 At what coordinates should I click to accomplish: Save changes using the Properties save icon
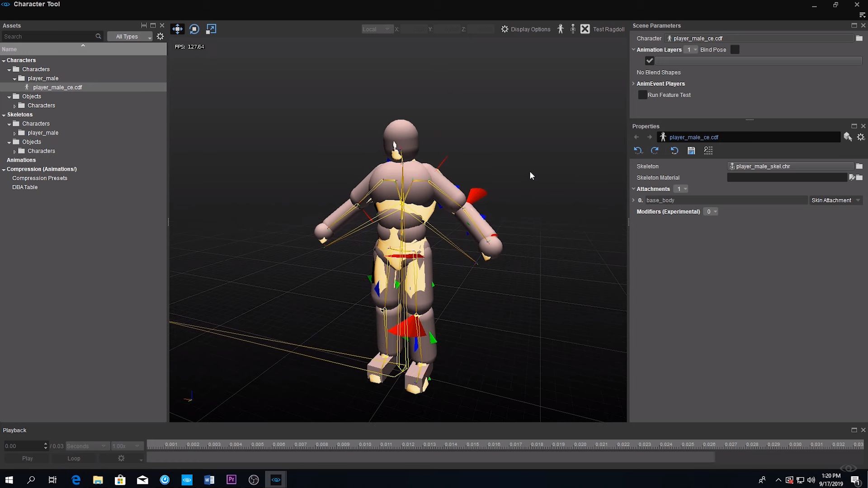[x=692, y=150]
